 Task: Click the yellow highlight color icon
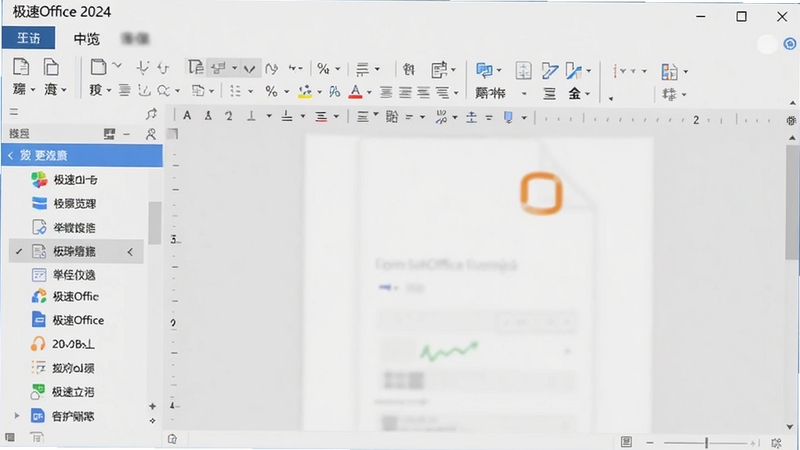pyautogui.click(x=305, y=92)
